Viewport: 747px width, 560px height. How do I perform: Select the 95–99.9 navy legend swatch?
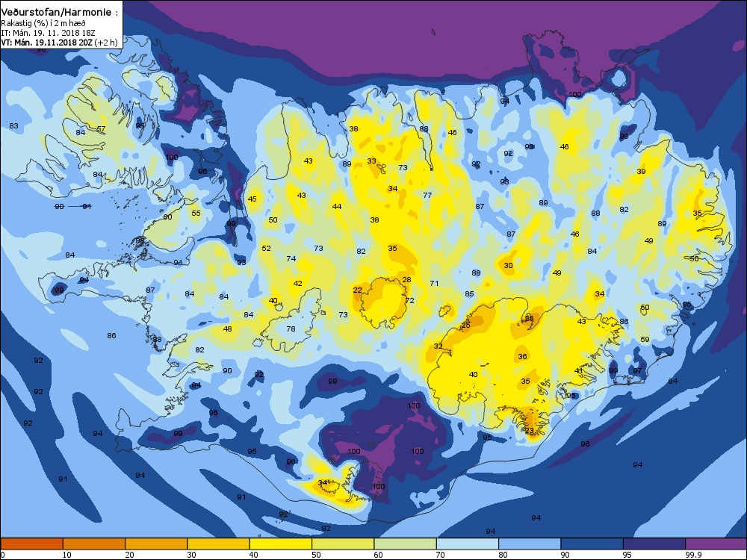click(654, 544)
